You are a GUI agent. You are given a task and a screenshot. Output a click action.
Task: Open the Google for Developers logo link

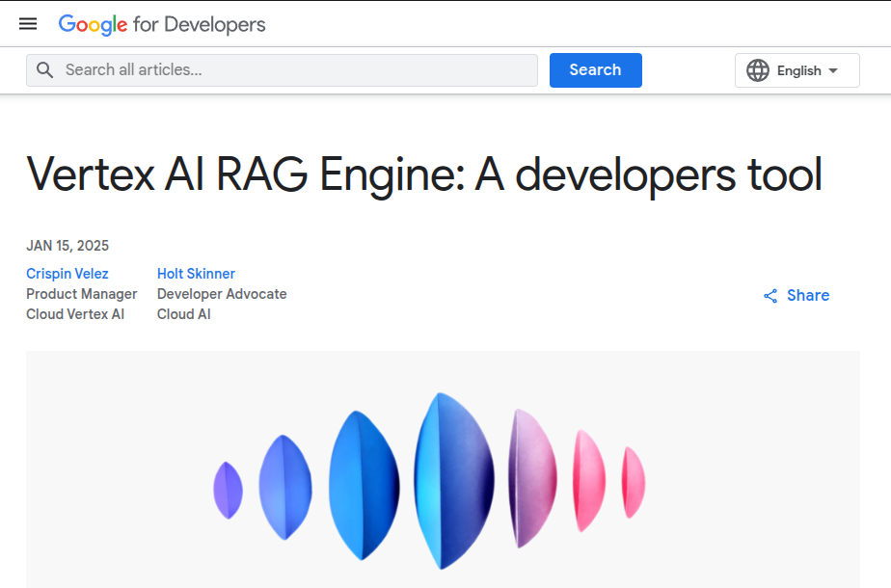point(162,24)
